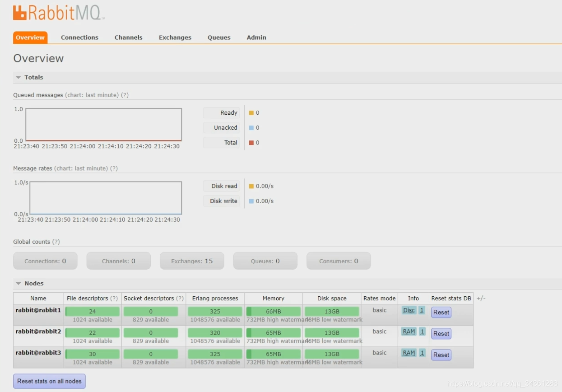Click rabbit1 rates mode 'basic'
This screenshot has width=562, height=392.
[x=379, y=310]
